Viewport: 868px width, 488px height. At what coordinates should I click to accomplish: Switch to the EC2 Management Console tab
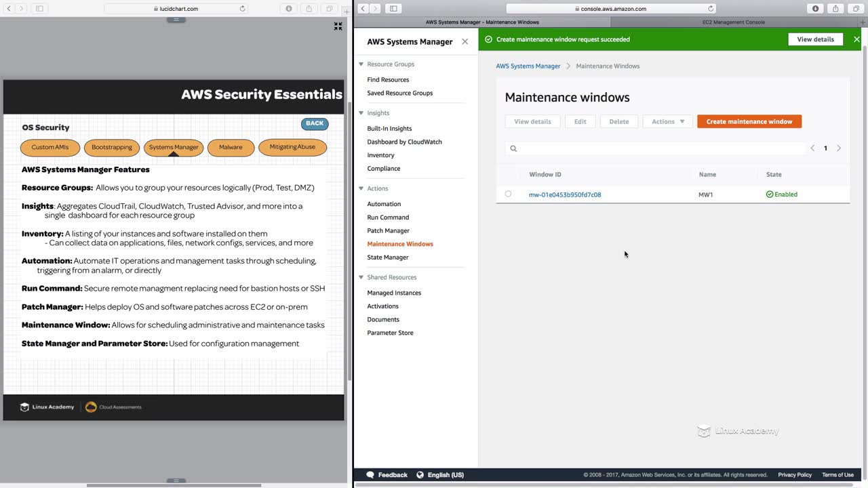tap(734, 22)
